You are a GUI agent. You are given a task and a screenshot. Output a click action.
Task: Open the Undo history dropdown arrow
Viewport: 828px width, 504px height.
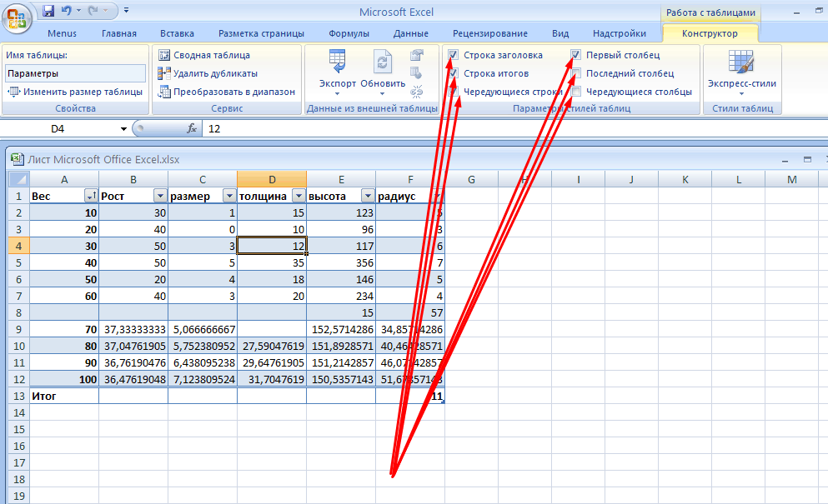click(x=78, y=11)
